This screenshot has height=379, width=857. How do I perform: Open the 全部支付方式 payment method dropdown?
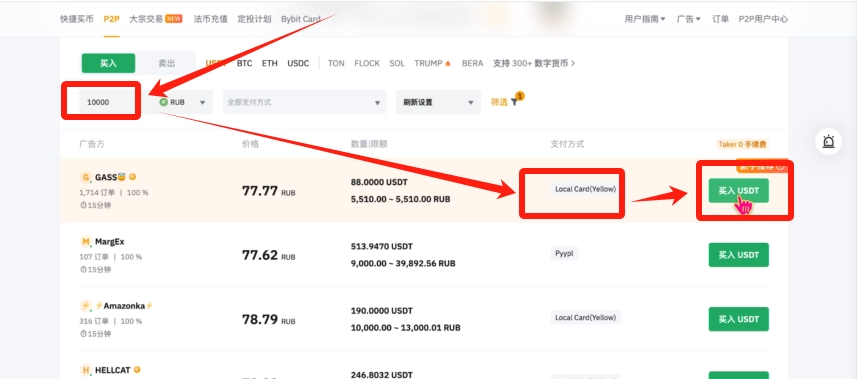(x=304, y=102)
